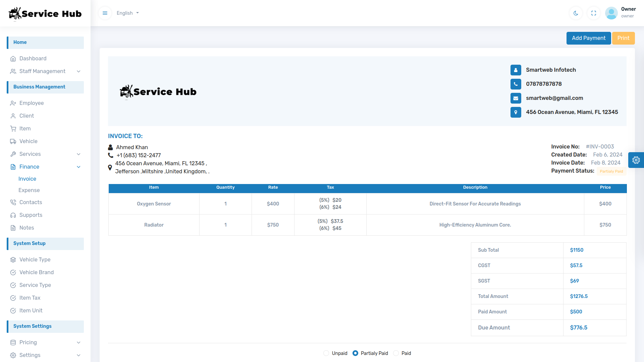
Task: Click the Vehicle Brand check icon
Action: [13, 273]
